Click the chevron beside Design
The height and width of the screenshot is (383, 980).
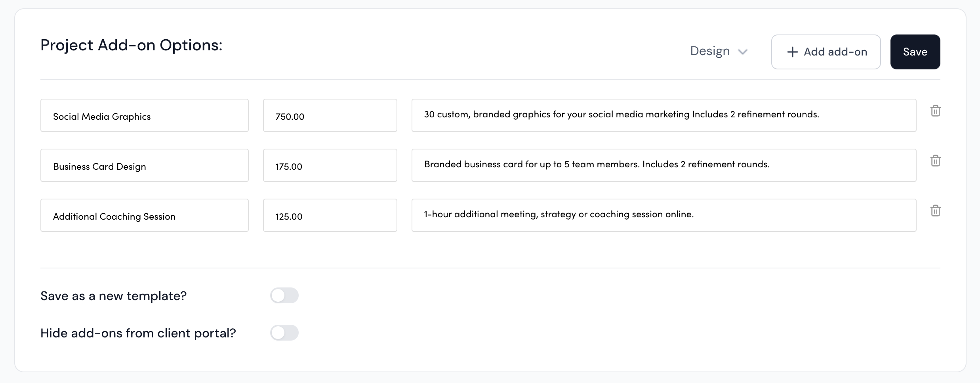click(743, 52)
